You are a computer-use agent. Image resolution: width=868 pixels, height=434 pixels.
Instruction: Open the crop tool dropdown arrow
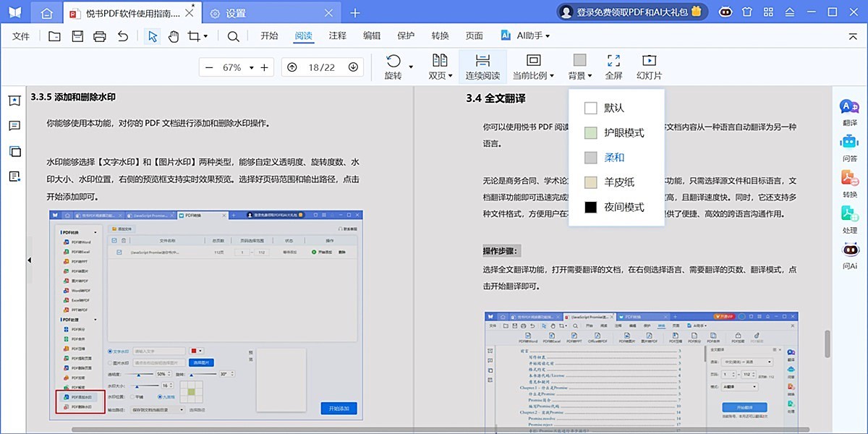pos(208,35)
